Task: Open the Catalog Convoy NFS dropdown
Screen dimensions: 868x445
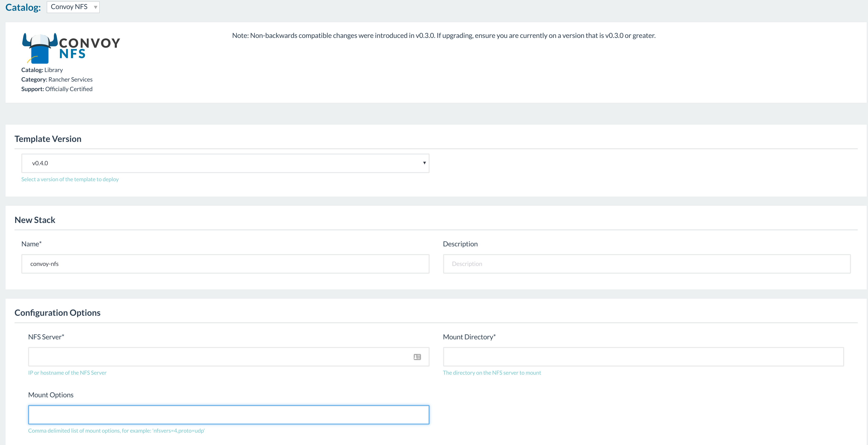Action: tap(73, 7)
